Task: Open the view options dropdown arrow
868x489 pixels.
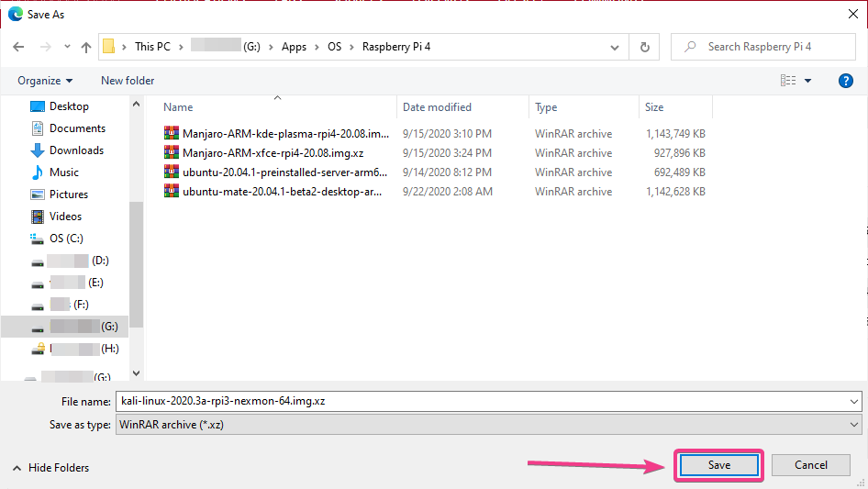Action: [807, 81]
